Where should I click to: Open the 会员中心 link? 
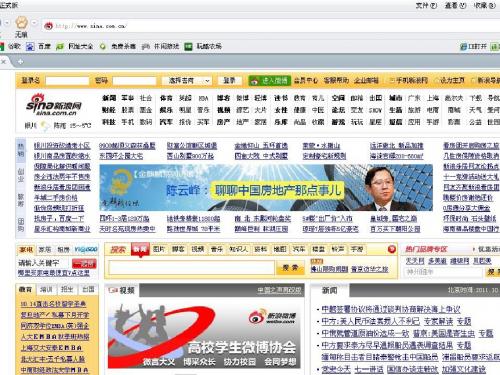click(306, 81)
